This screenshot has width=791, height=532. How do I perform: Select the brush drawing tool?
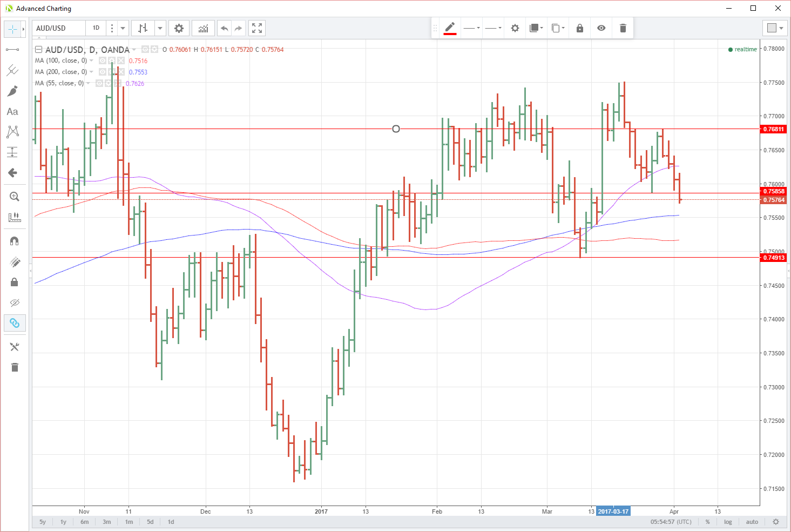(x=12, y=91)
